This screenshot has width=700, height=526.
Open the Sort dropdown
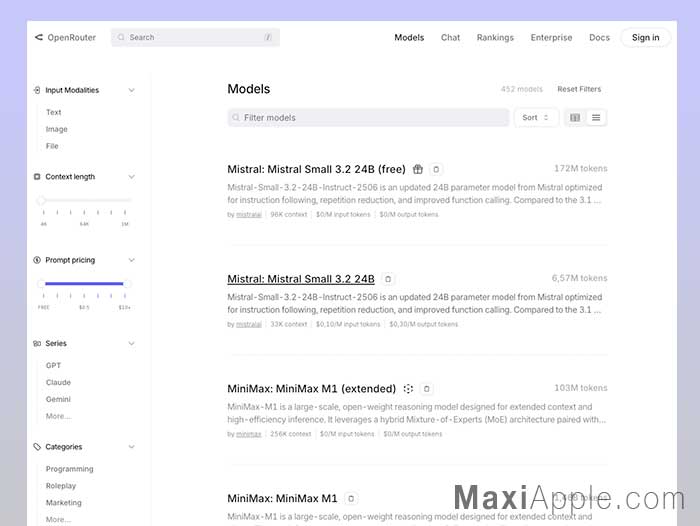click(x=536, y=117)
